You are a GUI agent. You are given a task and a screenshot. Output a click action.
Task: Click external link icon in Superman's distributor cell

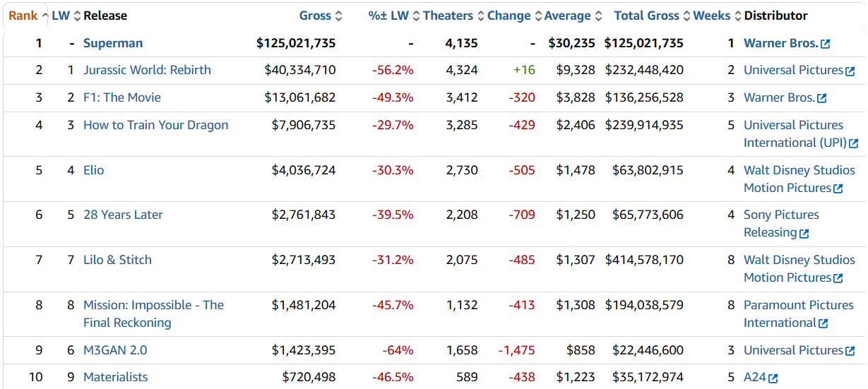[826, 44]
